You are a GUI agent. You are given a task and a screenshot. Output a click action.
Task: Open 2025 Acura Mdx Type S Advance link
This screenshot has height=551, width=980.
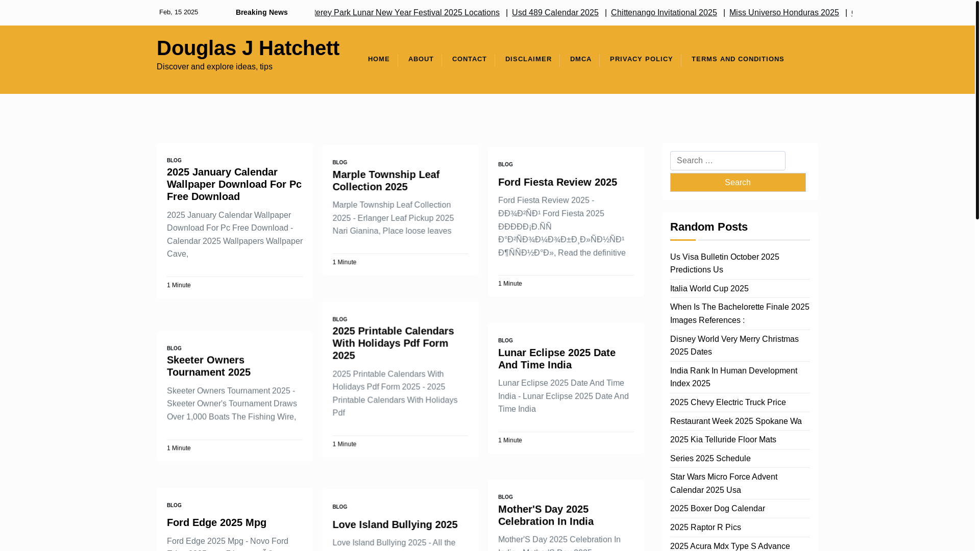(x=729, y=546)
